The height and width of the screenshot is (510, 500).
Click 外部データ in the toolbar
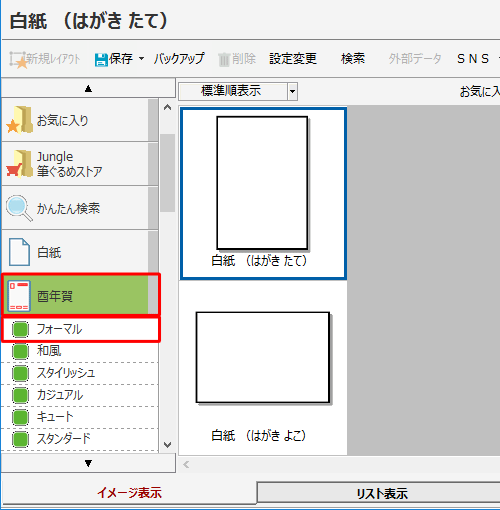tap(415, 59)
